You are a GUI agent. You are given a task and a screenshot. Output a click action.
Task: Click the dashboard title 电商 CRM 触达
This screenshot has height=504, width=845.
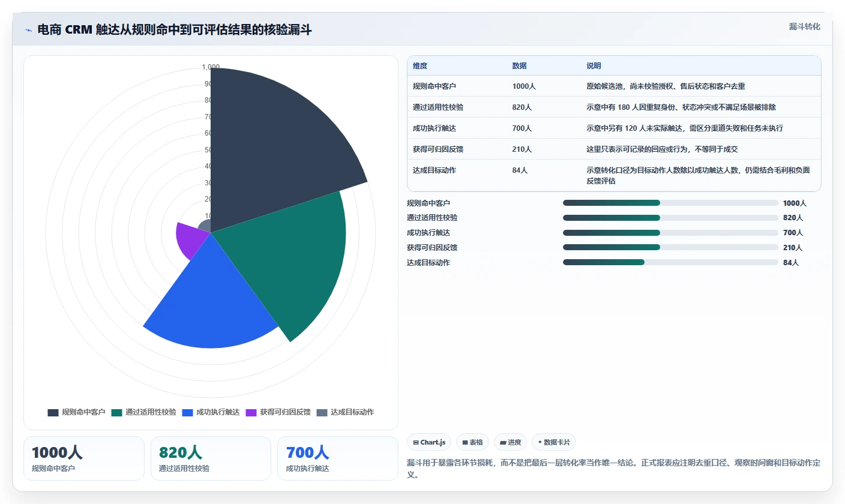tap(175, 29)
